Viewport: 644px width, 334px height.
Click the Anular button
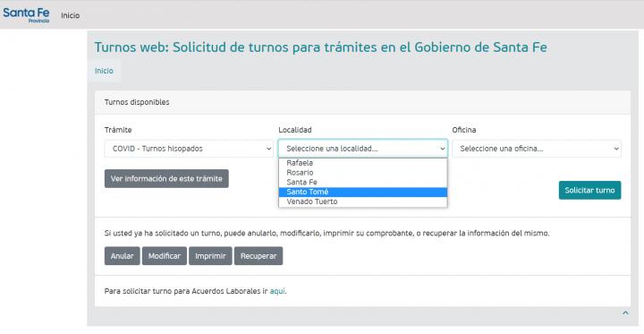[122, 256]
